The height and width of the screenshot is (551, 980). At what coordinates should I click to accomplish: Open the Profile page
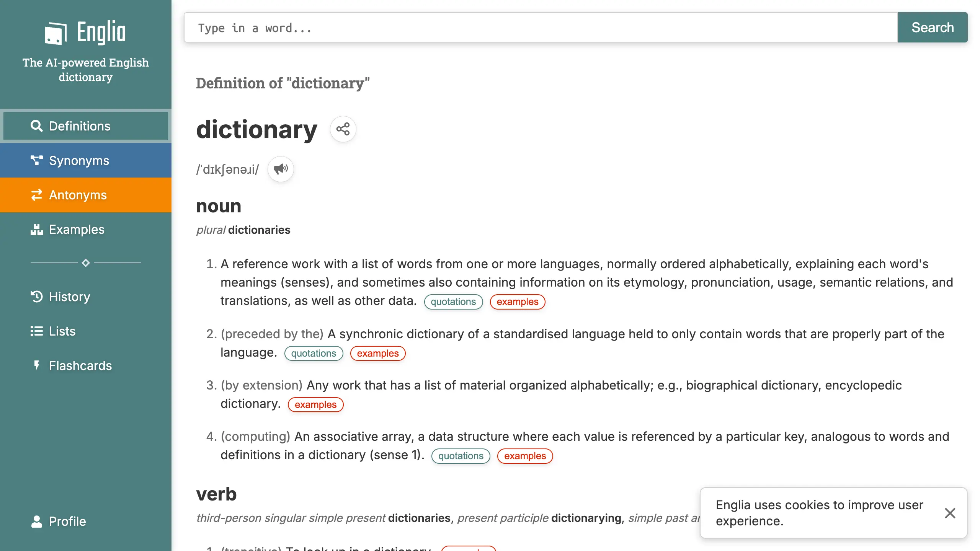[67, 521]
